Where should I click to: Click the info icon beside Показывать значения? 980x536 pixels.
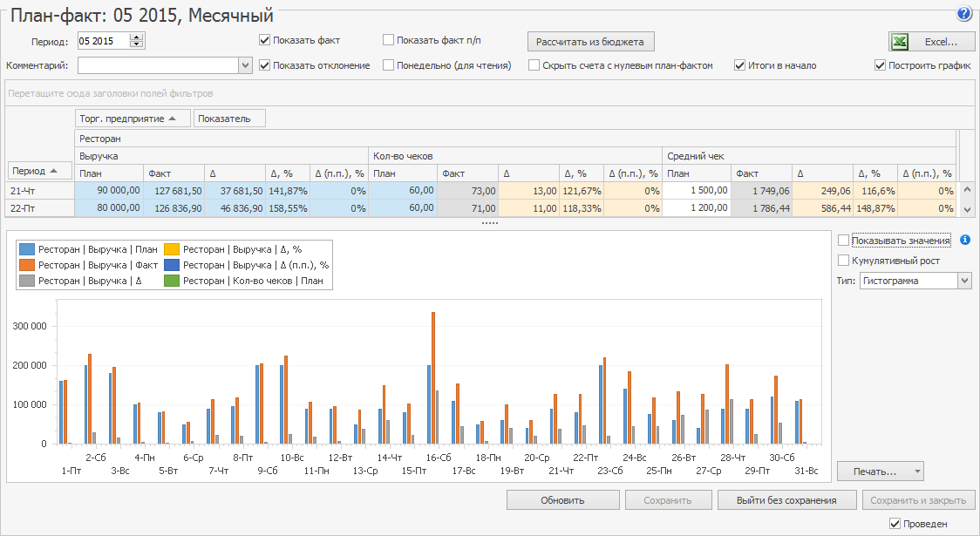pos(965,240)
